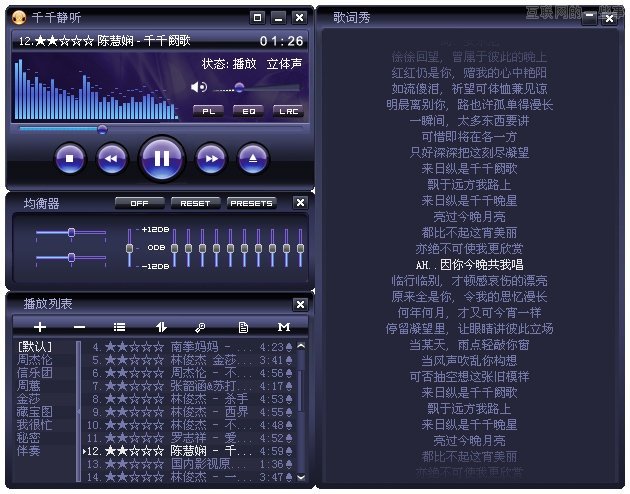This screenshot has height=494, width=630.
Task: Click playlist scrollbar down arrow
Action: (x=301, y=477)
